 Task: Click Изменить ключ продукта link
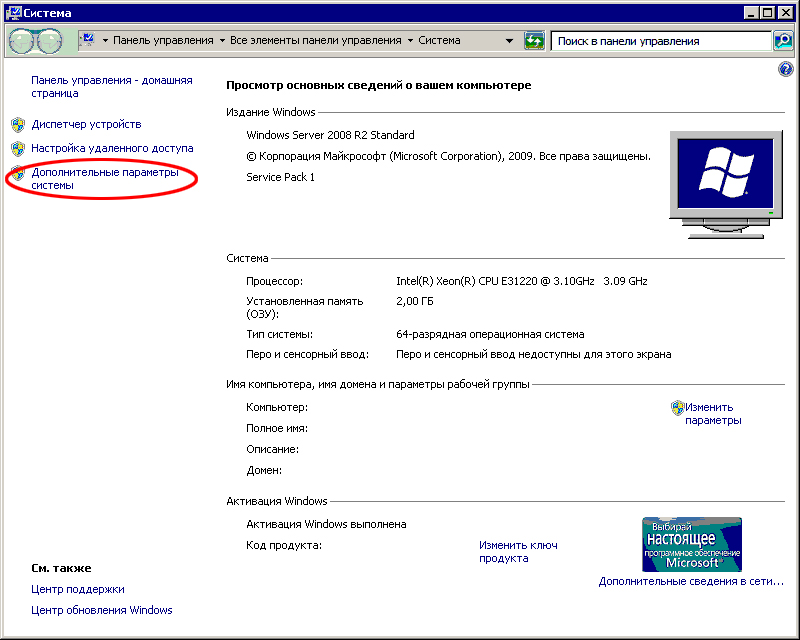point(518,552)
